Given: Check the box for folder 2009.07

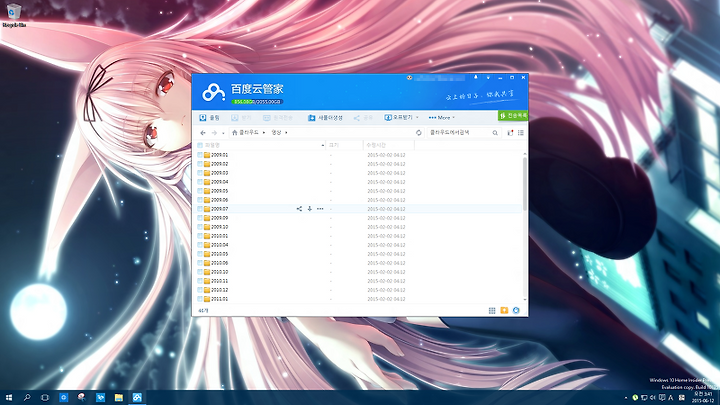Looking at the screenshot, I should click(200, 209).
